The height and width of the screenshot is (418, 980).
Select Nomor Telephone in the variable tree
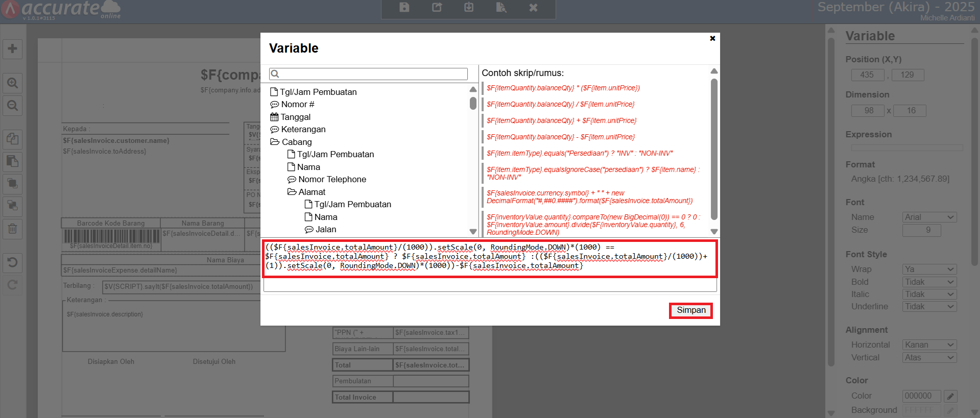(x=332, y=179)
